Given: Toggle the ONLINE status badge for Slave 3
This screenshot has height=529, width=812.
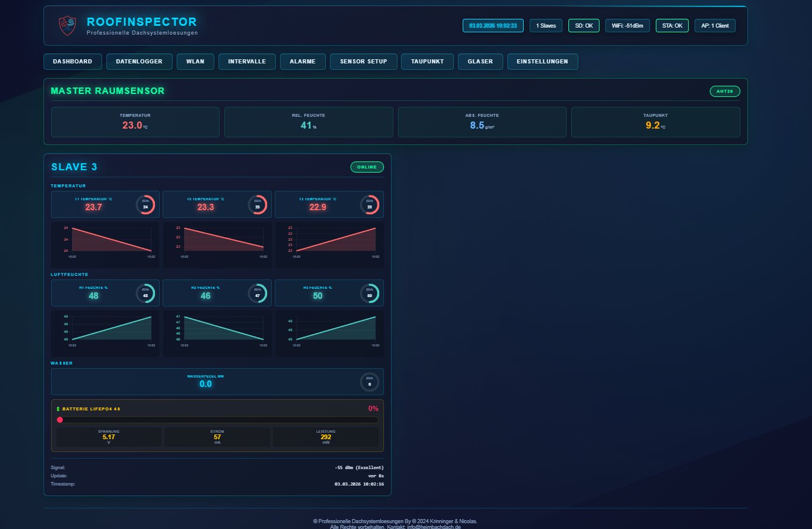Looking at the screenshot, I should tap(366, 167).
